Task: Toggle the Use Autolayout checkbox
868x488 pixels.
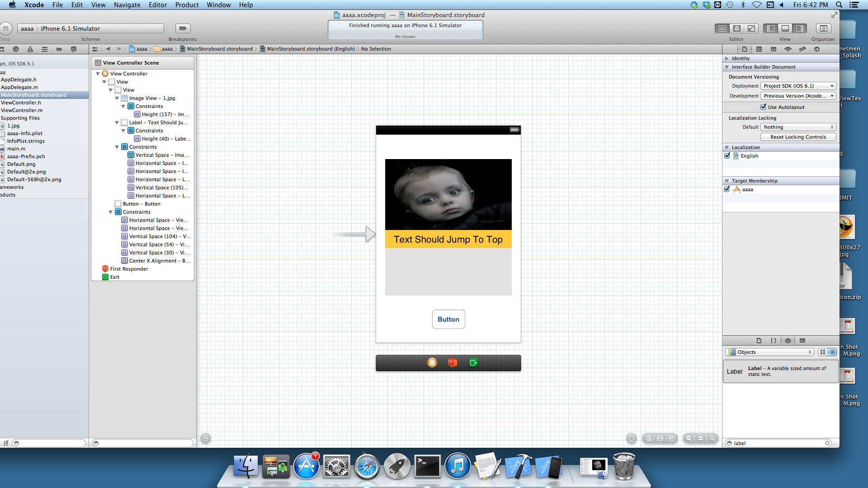Action: click(764, 107)
